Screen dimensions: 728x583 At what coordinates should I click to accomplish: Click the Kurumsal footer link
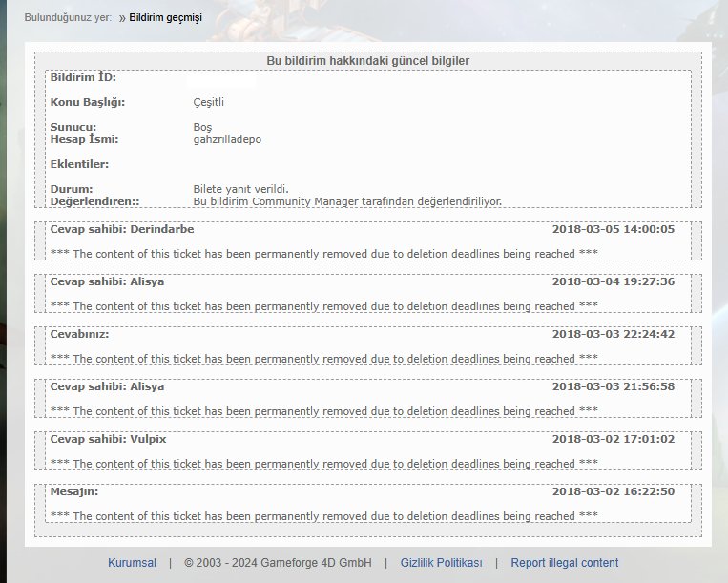(x=132, y=563)
